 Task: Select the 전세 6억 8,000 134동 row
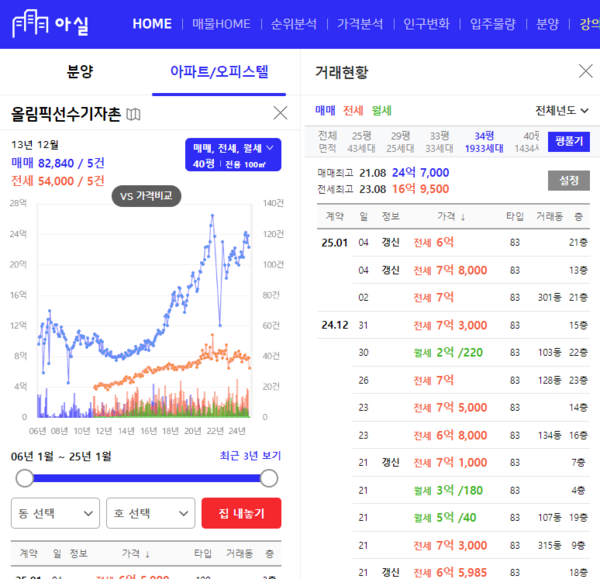coord(471,435)
